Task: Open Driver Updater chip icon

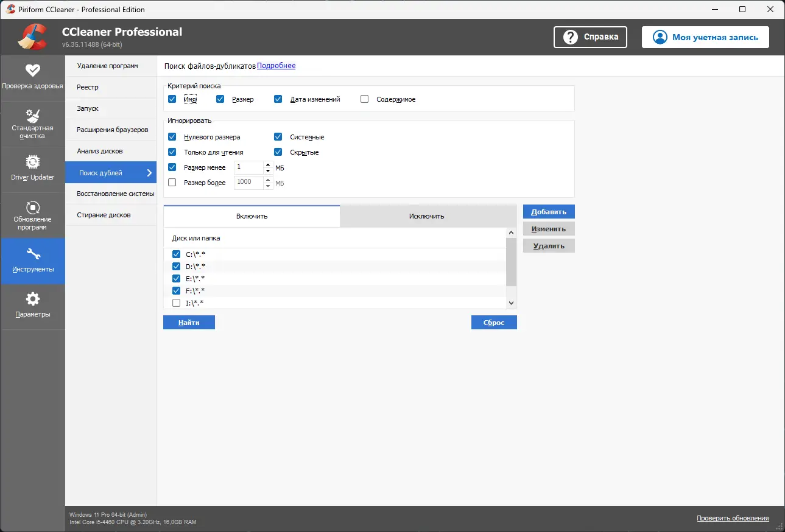Action: (32, 163)
